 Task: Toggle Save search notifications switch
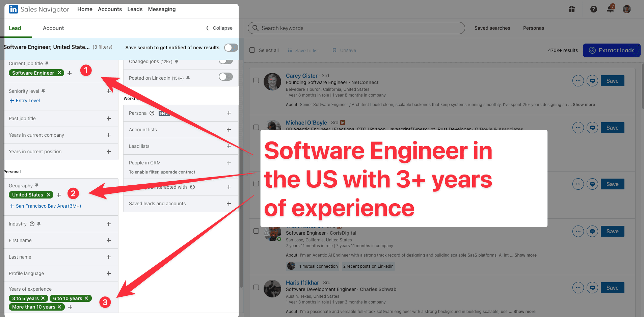point(231,48)
